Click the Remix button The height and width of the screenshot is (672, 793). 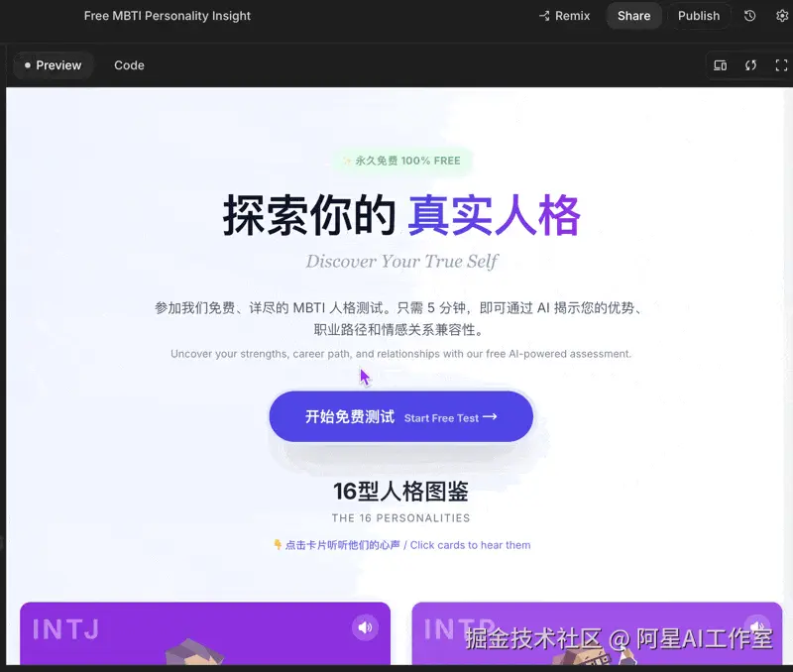[x=564, y=16]
